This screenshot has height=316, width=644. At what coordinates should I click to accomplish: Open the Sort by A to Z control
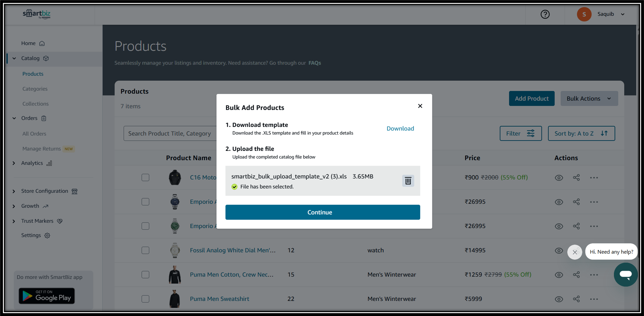click(581, 133)
